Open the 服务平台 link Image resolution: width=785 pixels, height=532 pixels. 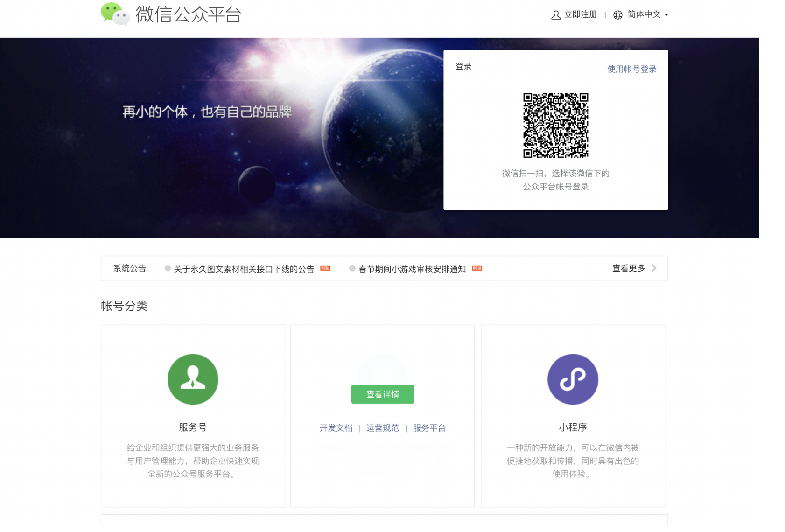[x=429, y=428]
